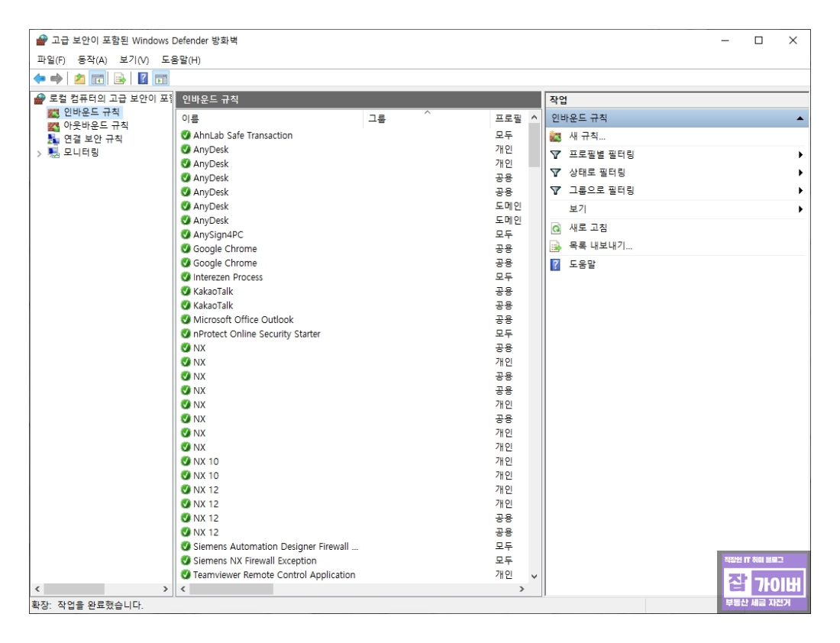Viewport: 840px width, 643px height.
Task: Toggle the Show/Hide Action Pane toolbar icon
Action: (x=161, y=79)
